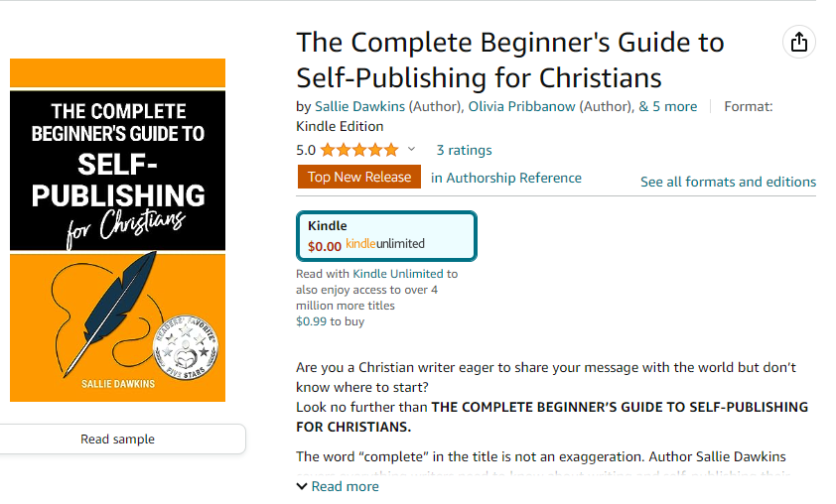Screen dimensions: 836x504
Task: Click the share icon beside the title
Action: [798, 42]
